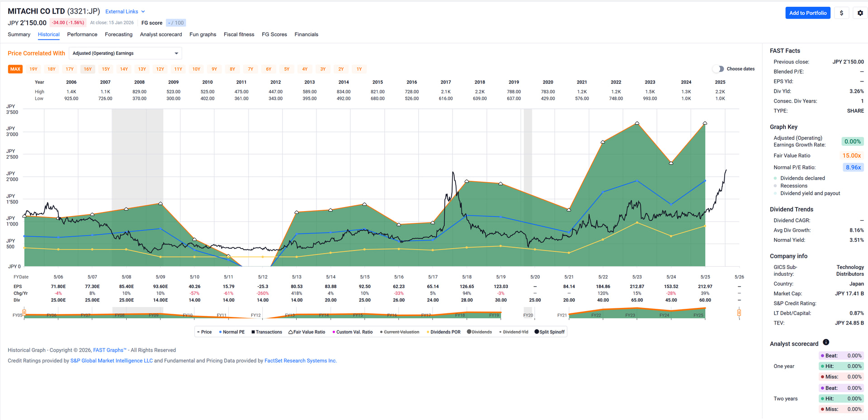The image size is (868, 420).
Task: Click the Add to Portfolio button
Action: tap(807, 13)
